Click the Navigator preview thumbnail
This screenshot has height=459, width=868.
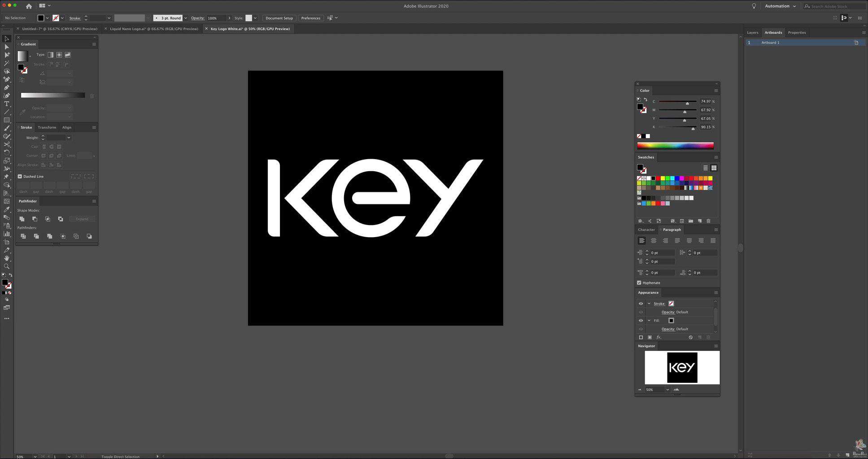coord(682,368)
